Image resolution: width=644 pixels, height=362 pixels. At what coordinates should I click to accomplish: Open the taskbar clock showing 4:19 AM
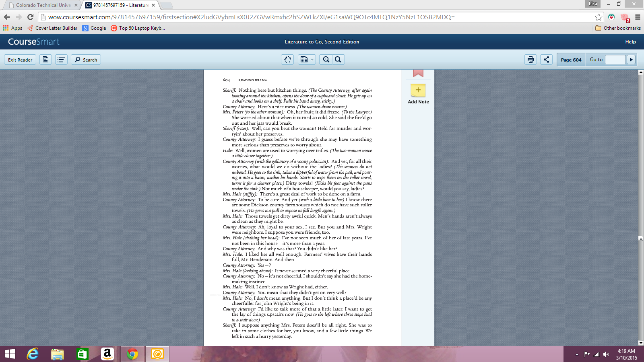(x=626, y=354)
